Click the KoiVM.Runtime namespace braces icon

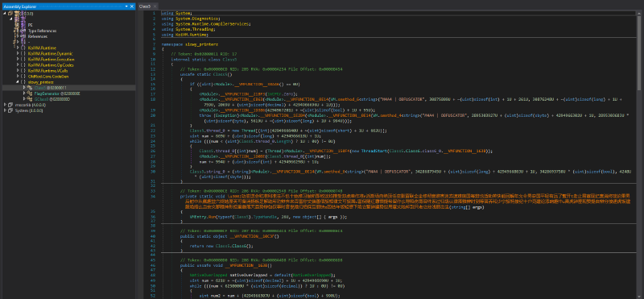coord(23,48)
